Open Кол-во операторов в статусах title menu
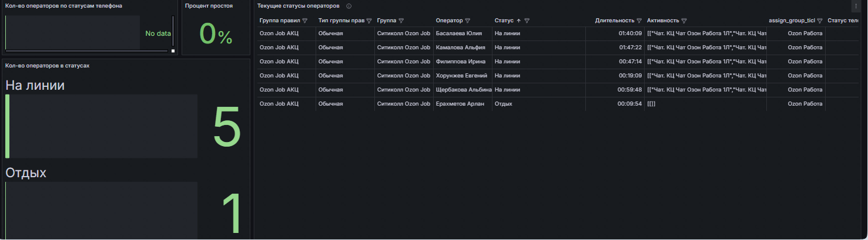 coord(47,66)
